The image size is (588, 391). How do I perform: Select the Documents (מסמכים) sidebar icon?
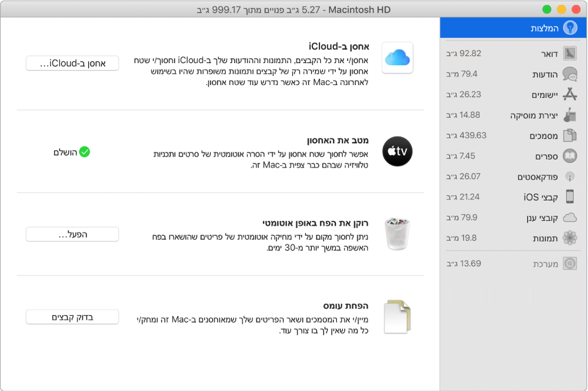pyautogui.click(x=570, y=135)
